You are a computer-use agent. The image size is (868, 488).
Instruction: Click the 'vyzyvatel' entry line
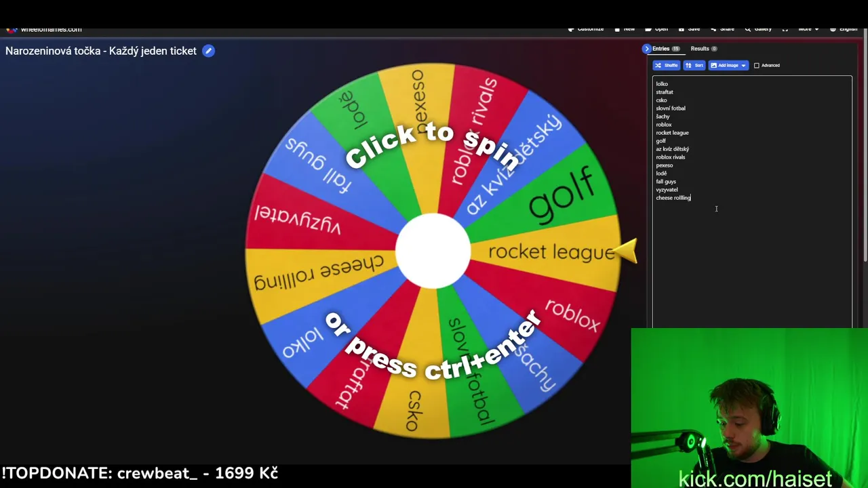click(x=667, y=190)
